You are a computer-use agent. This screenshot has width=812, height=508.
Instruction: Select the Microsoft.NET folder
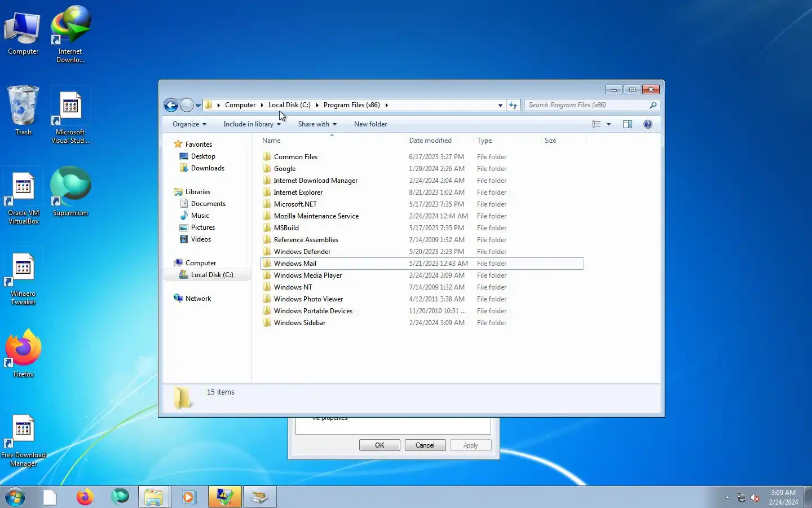[422, 204]
